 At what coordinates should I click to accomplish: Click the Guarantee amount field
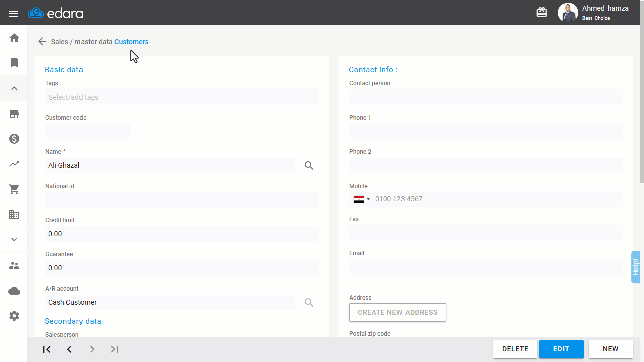(x=182, y=268)
